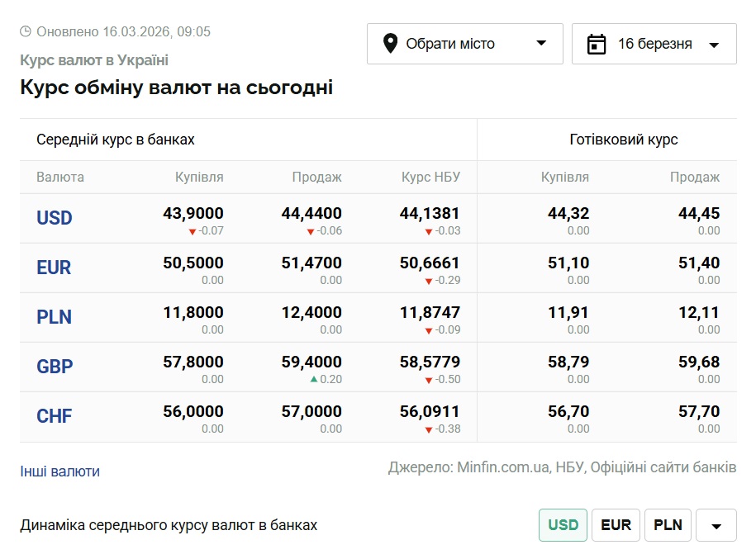Screen dimensions: 756x559
Task: Select the Середній курс в банках header
Action: [116, 140]
